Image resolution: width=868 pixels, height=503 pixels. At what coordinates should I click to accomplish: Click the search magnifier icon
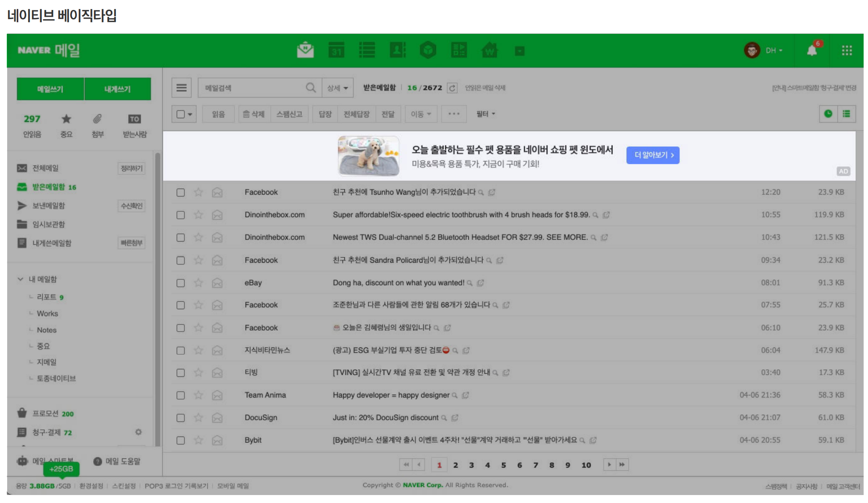tap(311, 88)
